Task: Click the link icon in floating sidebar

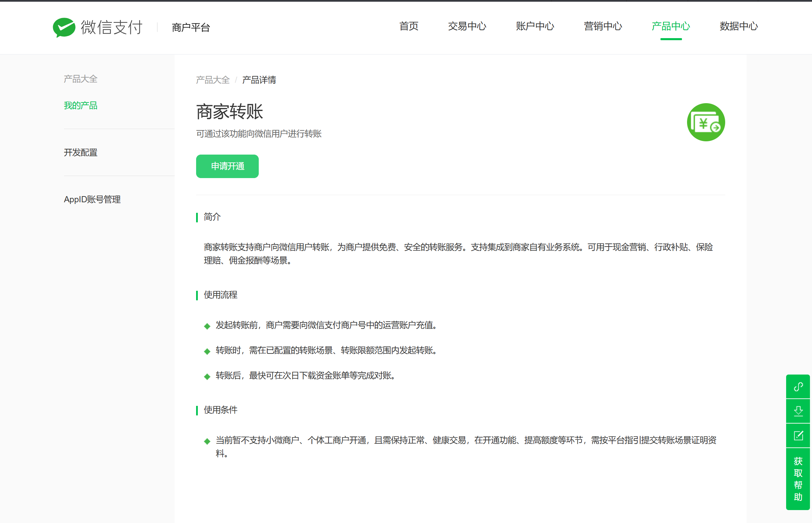Action: (x=798, y=387)
